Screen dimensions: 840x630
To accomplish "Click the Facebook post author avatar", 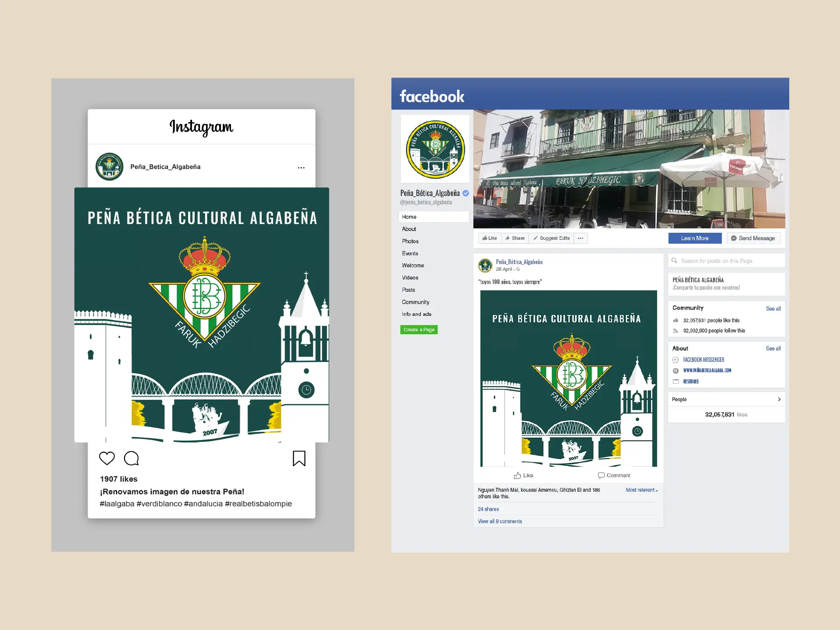I will click(485, 265).
